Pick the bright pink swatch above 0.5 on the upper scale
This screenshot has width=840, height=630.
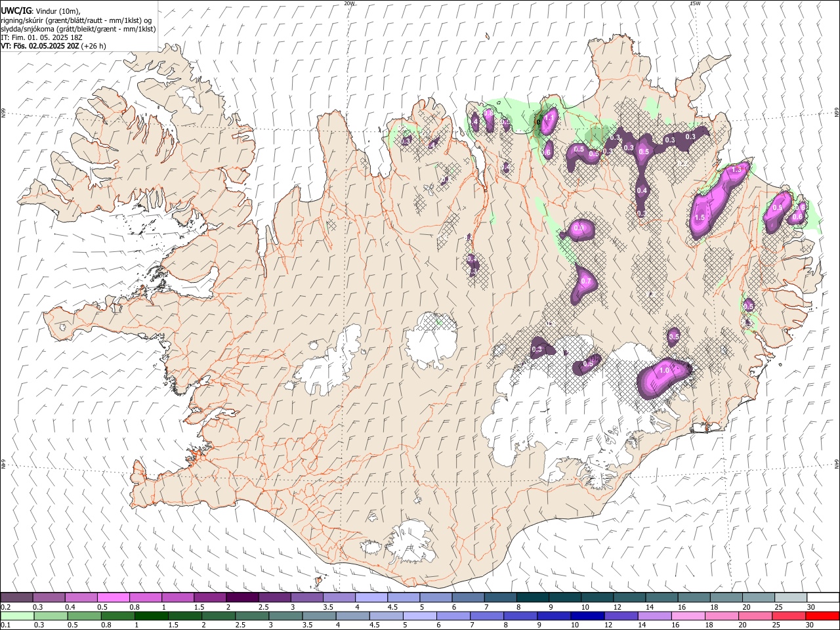pos(114,597)
